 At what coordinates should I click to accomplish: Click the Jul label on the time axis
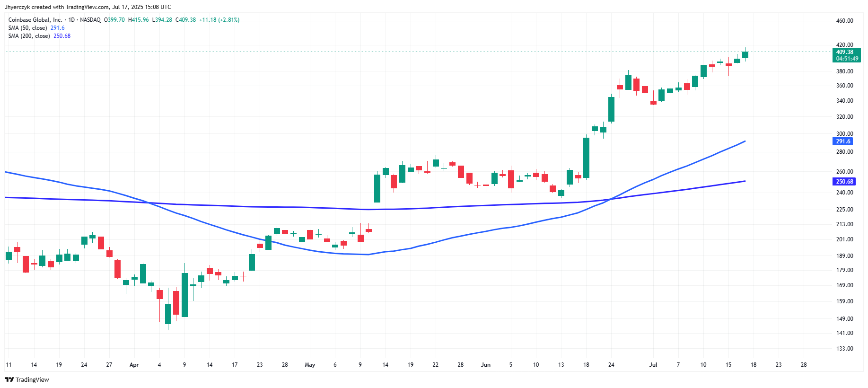coord(653,365)
